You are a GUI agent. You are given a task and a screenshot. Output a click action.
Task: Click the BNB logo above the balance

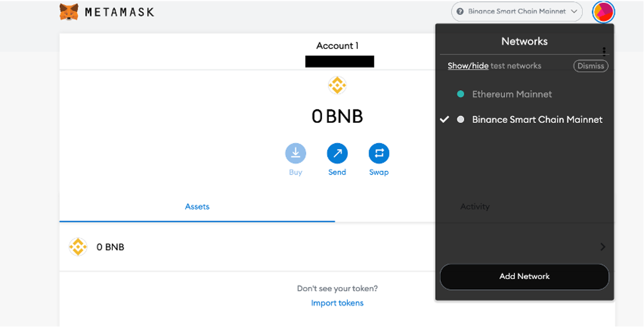(x=337, y=85)
